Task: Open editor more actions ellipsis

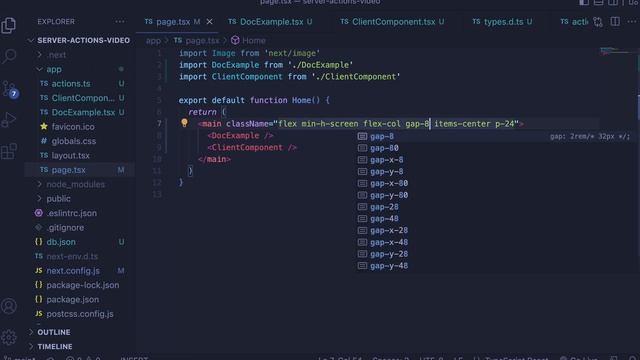Action: point(632,22)
